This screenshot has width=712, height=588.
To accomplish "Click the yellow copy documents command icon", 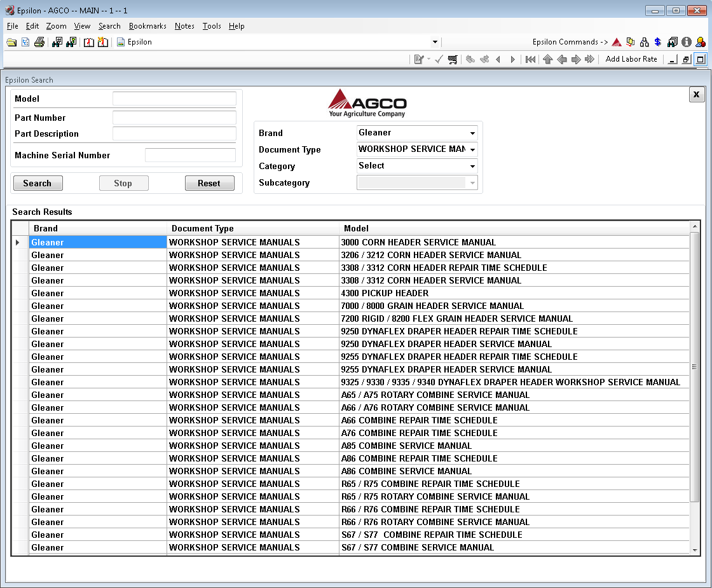I will pos(630,42).
